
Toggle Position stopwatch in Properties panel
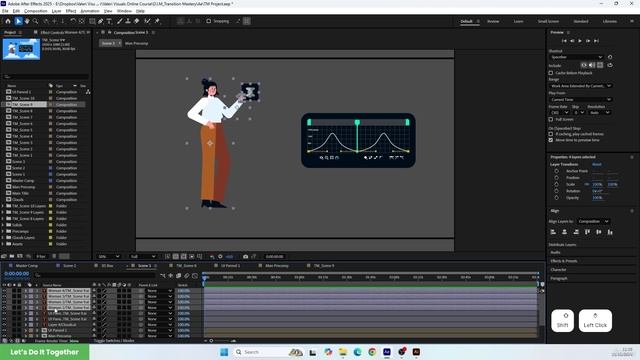pyautogui.click(x=556, y=178)
